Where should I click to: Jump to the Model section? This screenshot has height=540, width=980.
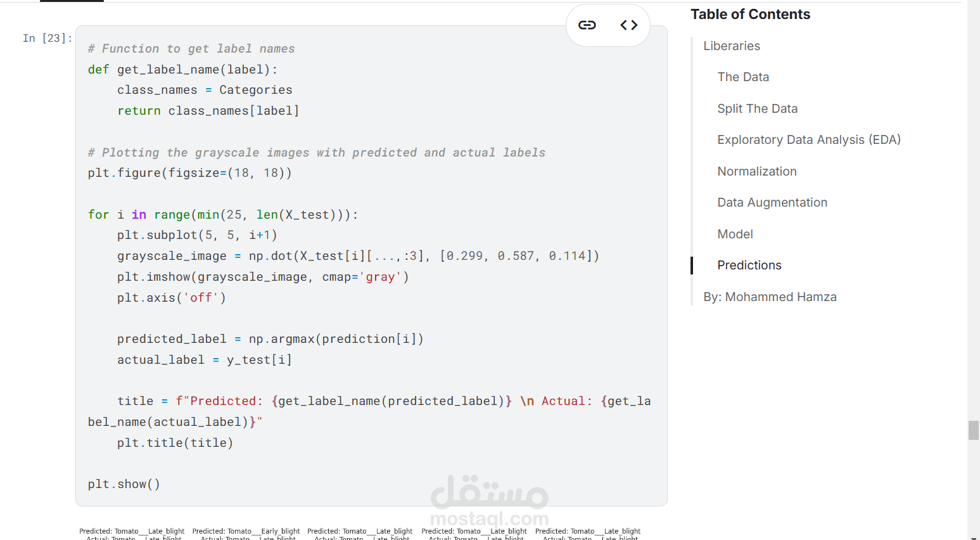[x=735, y=235]
